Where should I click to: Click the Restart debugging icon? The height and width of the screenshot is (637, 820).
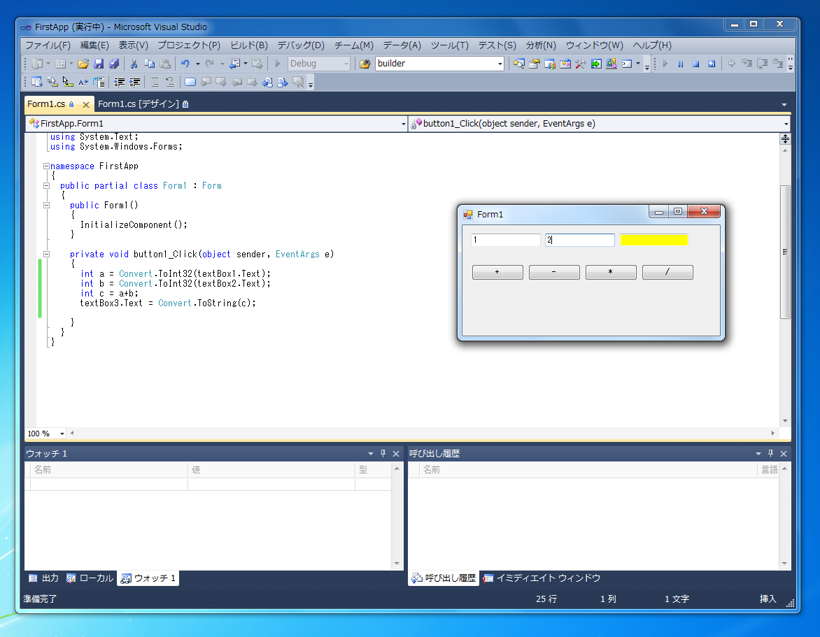(x=712, y=63)
